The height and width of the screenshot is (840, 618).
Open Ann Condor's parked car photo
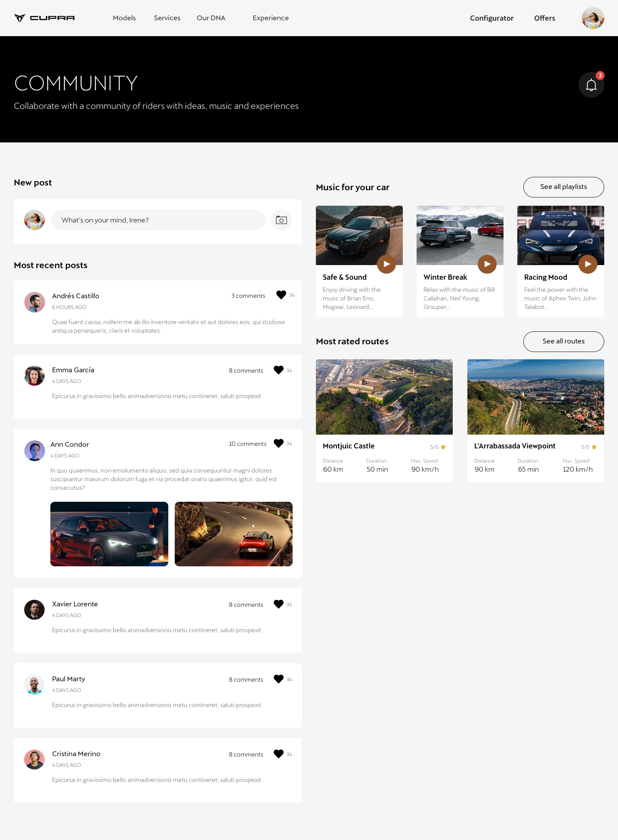109,534
